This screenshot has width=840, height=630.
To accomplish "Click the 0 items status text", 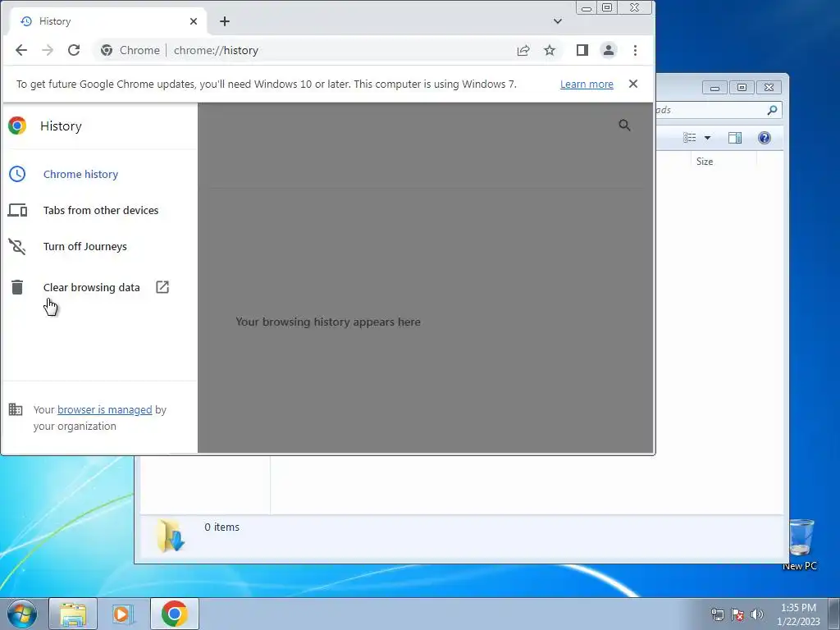I will pyautogui.click(x=221, y=527).
